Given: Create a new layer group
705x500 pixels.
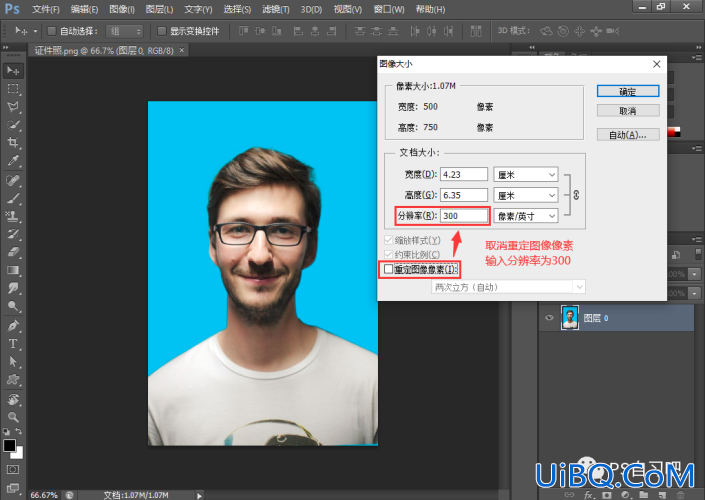Looking at the screenshot, I should (x=643, y=495).
